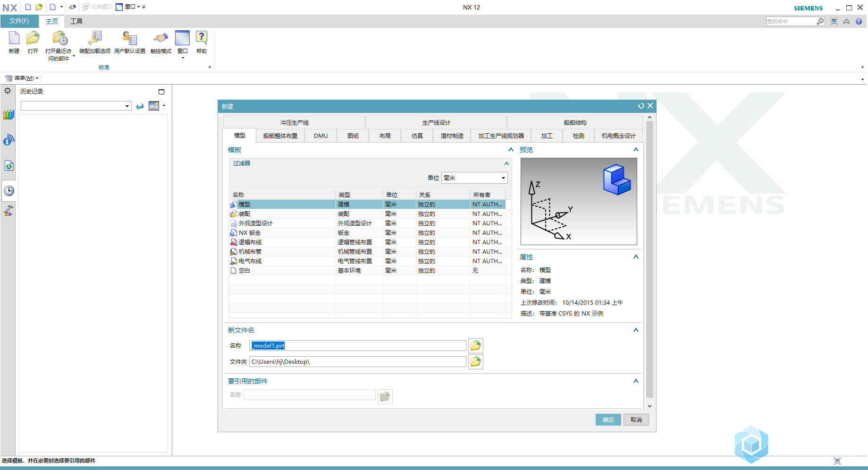The image size is (868, 470).
Task: Click the 确定 button
Action: coord(608,420)
